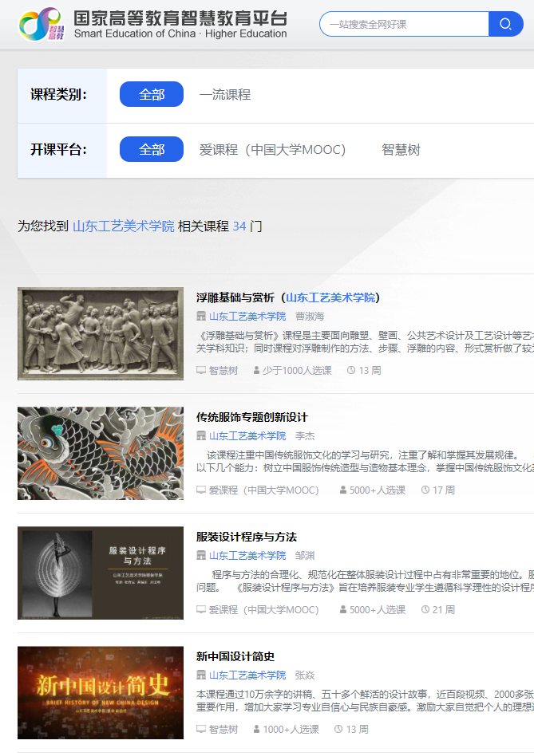Click the search input field 一站搜索全网好课

(403, 24)
